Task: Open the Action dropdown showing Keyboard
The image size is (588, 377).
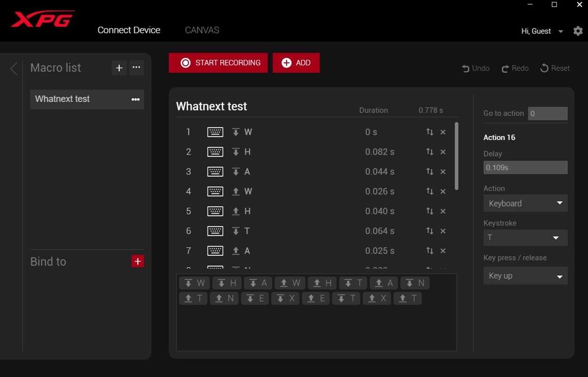Action: pyautogui.click(x=525, y=203)
